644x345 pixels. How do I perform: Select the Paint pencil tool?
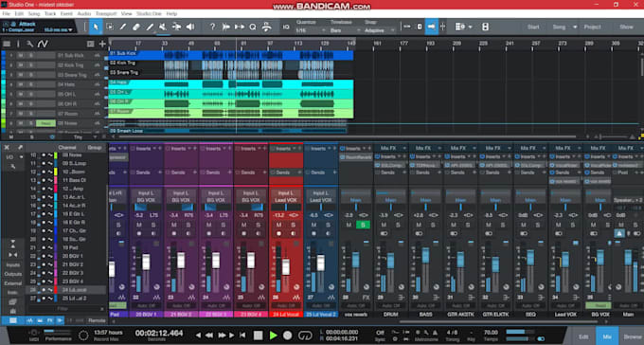pyautogui.click(x=150, y=27)
